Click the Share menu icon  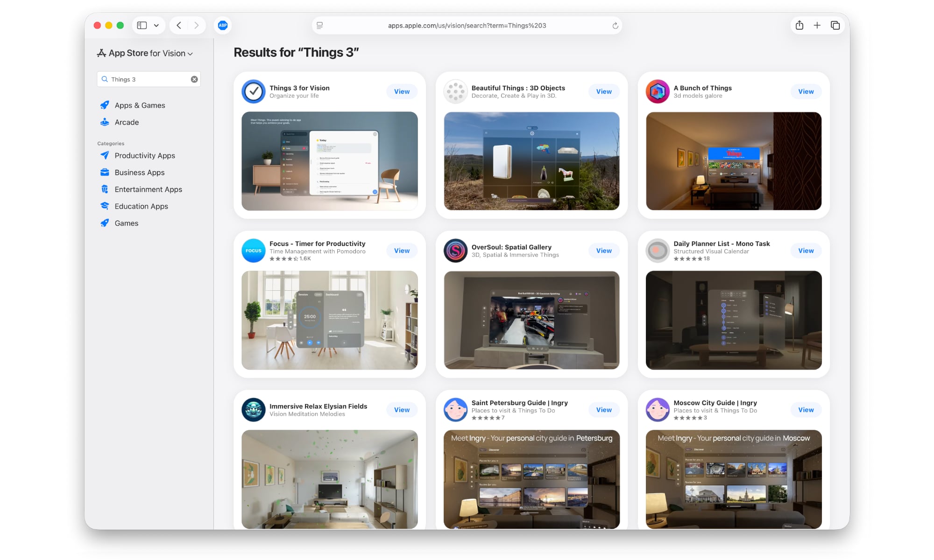coord(799,25)
